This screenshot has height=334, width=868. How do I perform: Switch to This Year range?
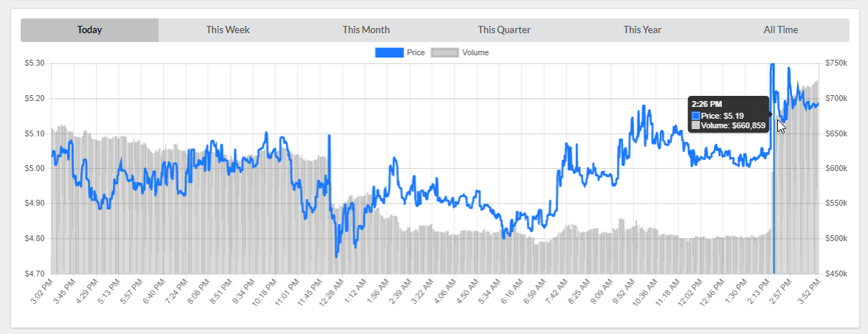(x=642, y=30)
